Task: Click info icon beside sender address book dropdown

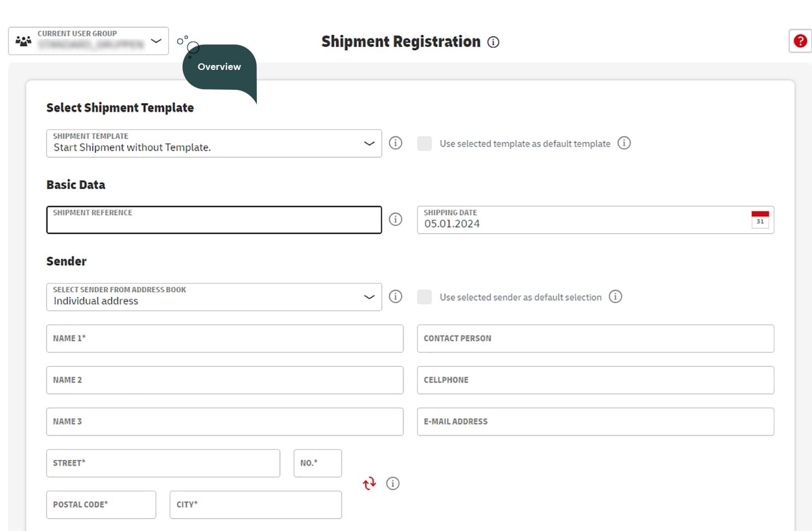Action: click(x=395, y=297)
